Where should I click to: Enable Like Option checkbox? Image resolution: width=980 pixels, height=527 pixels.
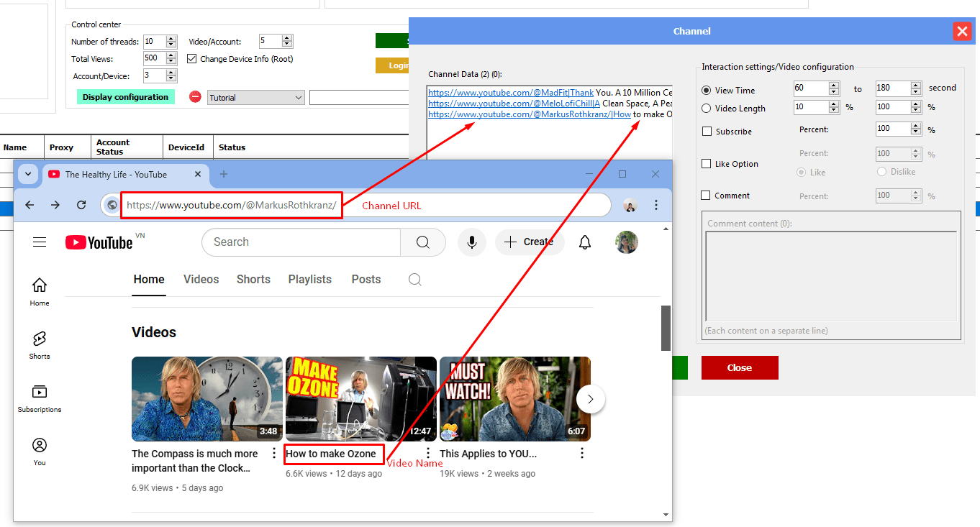pos(707,164)
